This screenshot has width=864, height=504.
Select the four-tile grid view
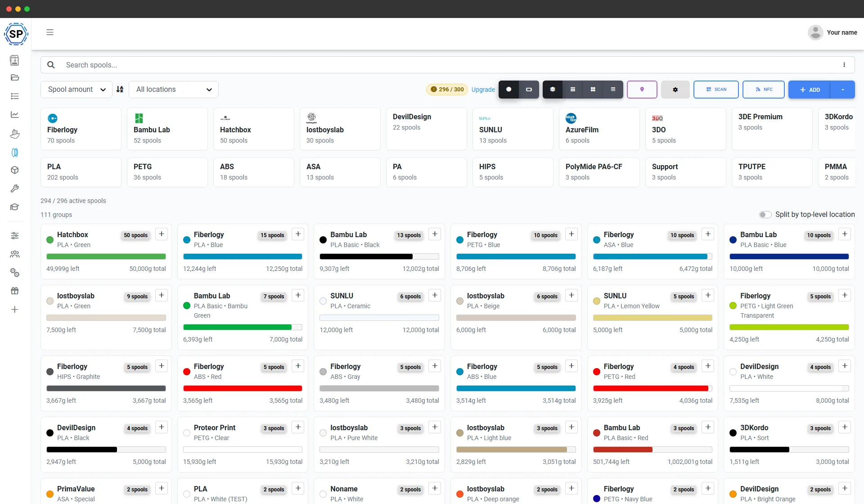point(593,90)
